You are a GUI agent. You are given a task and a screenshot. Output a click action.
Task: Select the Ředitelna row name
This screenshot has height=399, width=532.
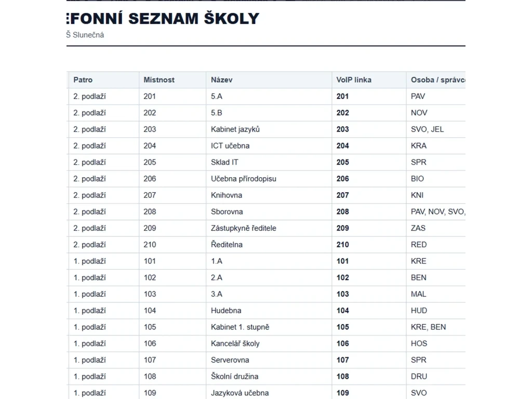coord(227,245)
